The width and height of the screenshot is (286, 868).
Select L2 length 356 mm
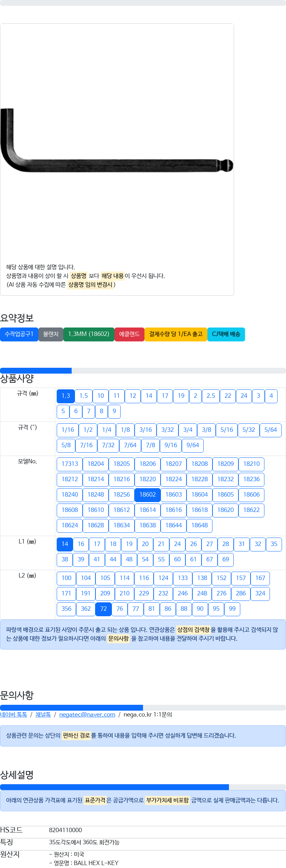(x=67, y=609)
